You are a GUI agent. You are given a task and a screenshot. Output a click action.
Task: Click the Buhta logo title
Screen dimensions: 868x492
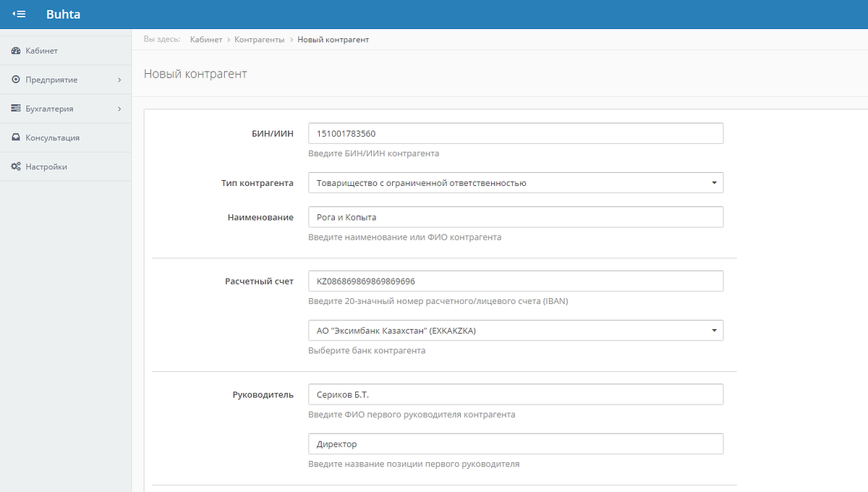tap(63, 14)
